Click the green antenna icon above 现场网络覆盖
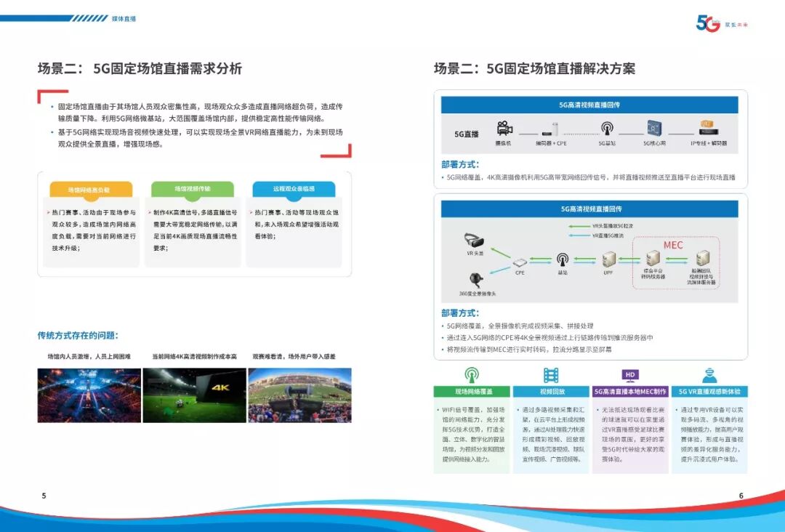This screenshot has height=532, width=785. pyautogui.click(x=472, y=375)
